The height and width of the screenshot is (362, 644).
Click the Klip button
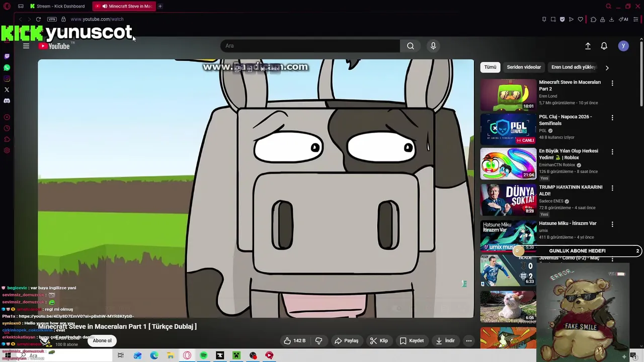coord(379,340)
